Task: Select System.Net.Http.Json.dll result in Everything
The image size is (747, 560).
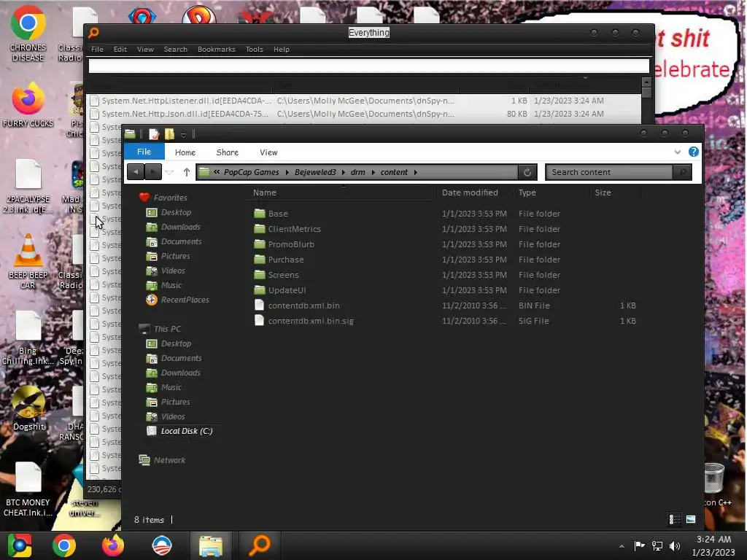Action: [x=365, y=114]
